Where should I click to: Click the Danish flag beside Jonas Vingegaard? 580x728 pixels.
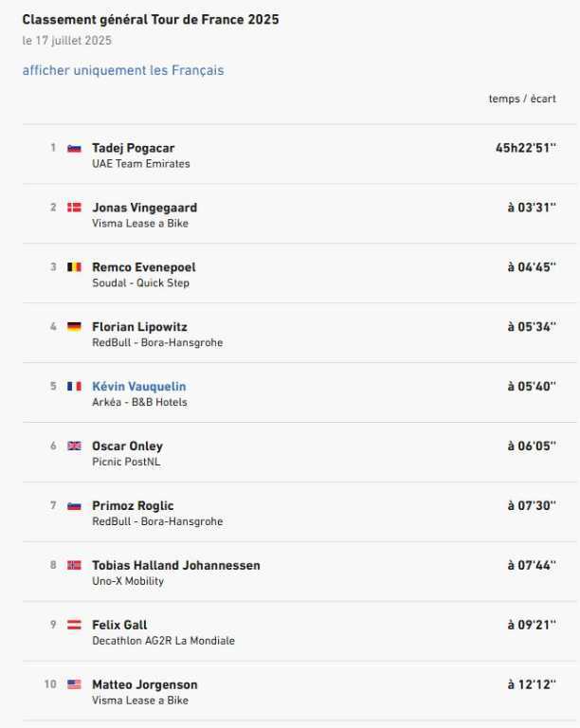tap(74, 208)
